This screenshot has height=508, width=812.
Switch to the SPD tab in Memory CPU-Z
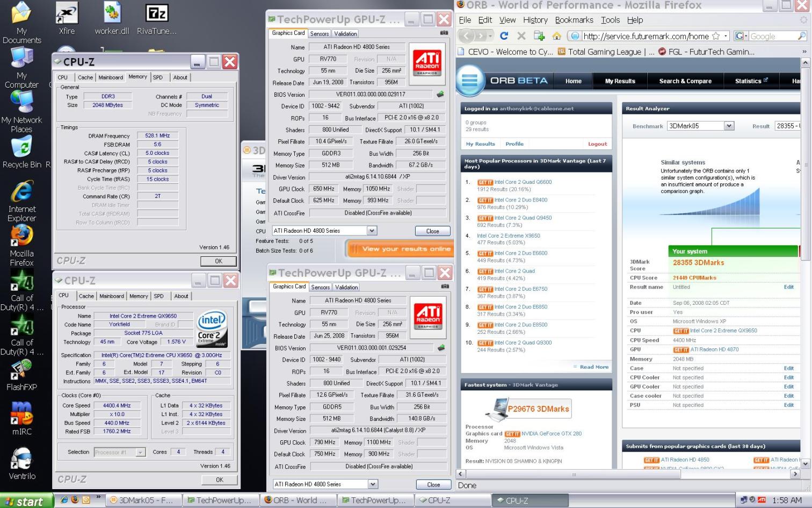pos(158,77)
